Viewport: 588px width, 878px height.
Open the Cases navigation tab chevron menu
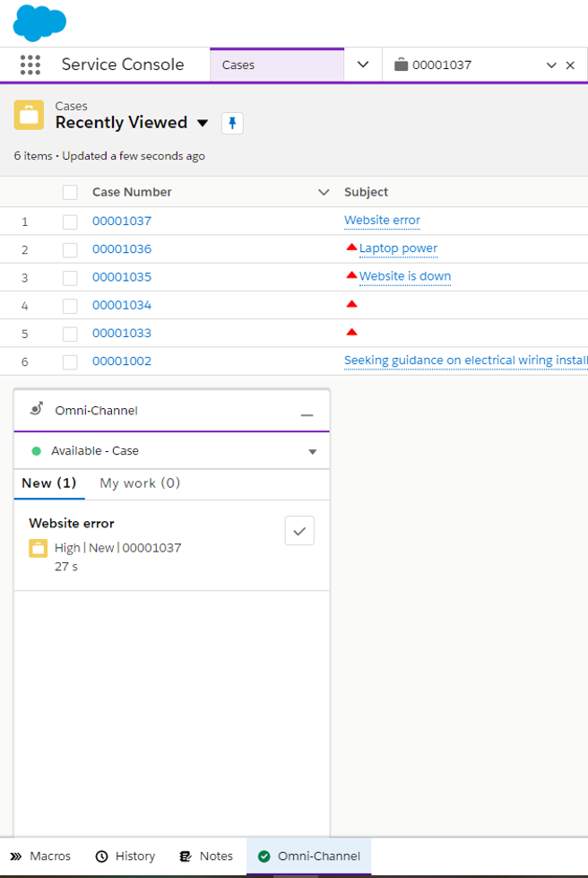pos(363,65)
